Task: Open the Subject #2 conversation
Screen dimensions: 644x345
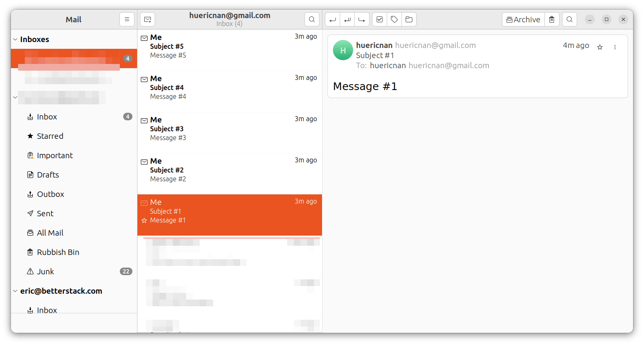Action: click(x=230, y=174)
